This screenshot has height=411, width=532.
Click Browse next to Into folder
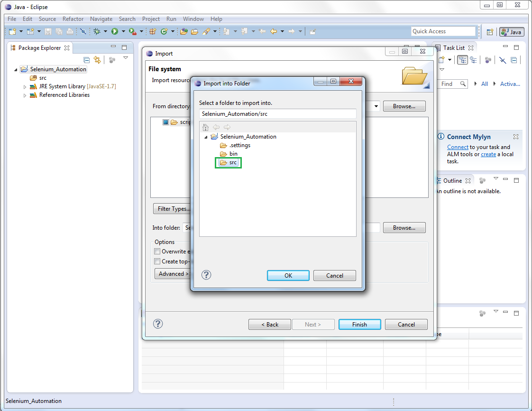tap(404, 228)
